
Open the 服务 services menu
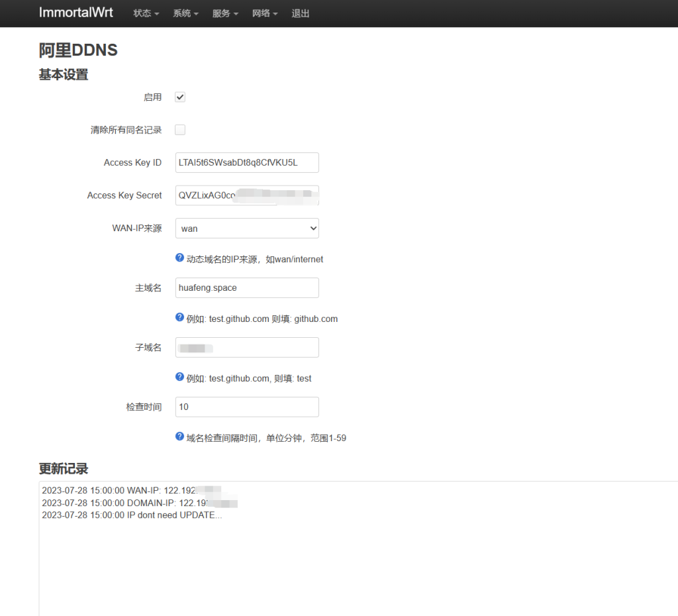click(225, 13)
